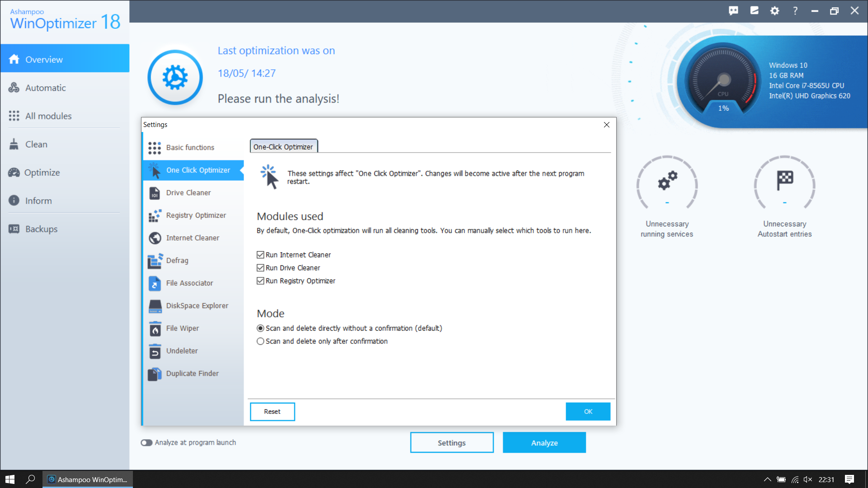The width and height of the screenshot is (868, 488).
Task: Open Automatic section in sidebar
Action: 65,88
